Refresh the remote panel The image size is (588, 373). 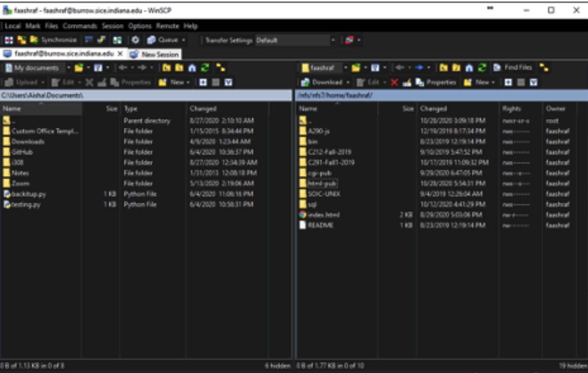[482, 68]
